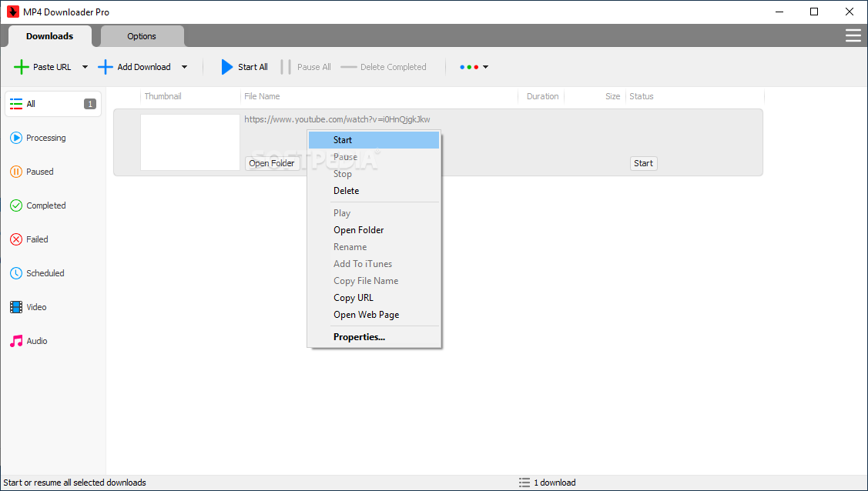
Task: Click the Delete Completed dash icon
Action: point(349,67)
